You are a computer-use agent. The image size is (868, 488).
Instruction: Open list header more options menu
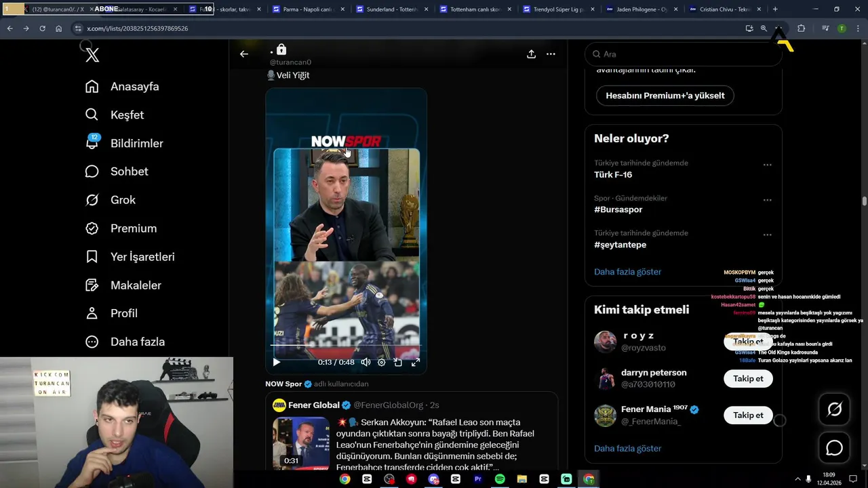551,54
